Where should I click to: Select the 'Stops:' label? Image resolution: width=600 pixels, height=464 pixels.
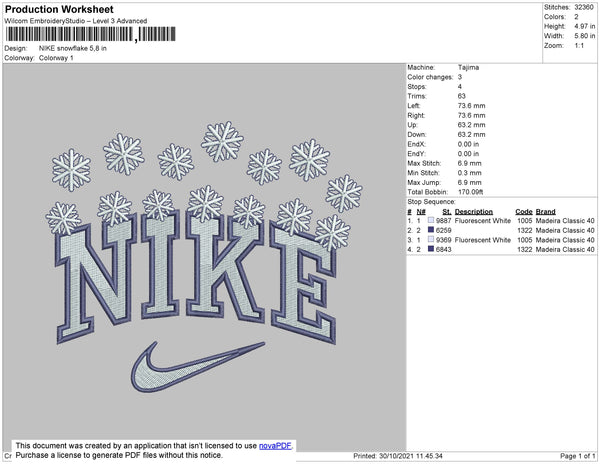417,86
